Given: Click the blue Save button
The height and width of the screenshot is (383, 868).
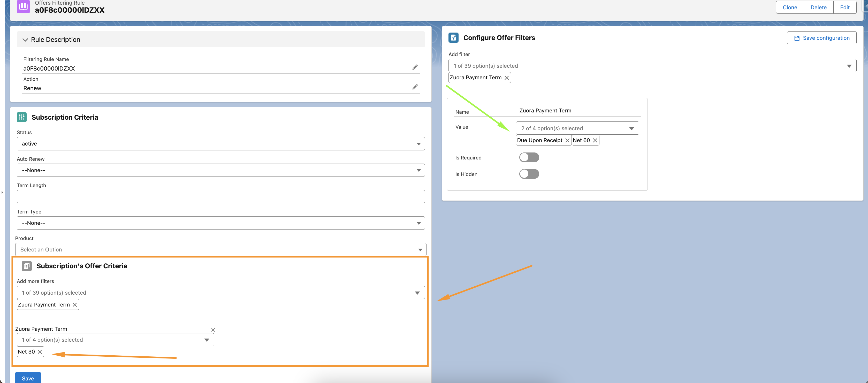Looking at the screenshot, I should pyautogui.click(x=28, y=378).
